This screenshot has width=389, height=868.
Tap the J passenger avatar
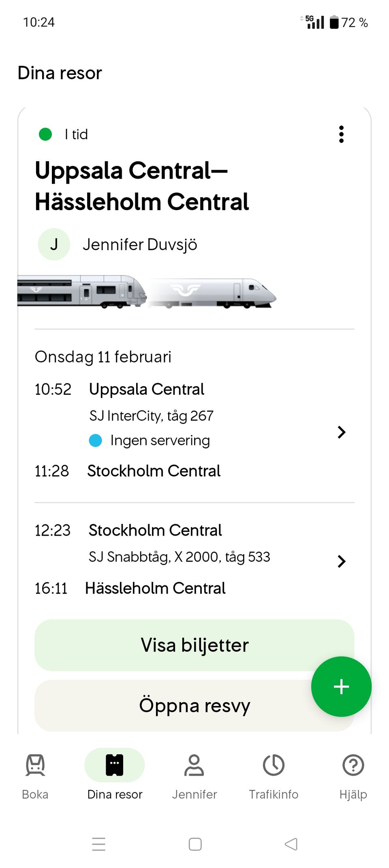[54, 245]
